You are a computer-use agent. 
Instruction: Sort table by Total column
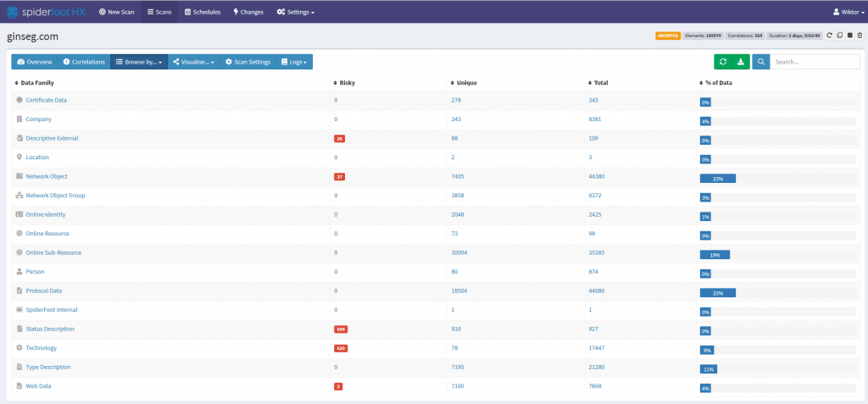click(598, 83)
